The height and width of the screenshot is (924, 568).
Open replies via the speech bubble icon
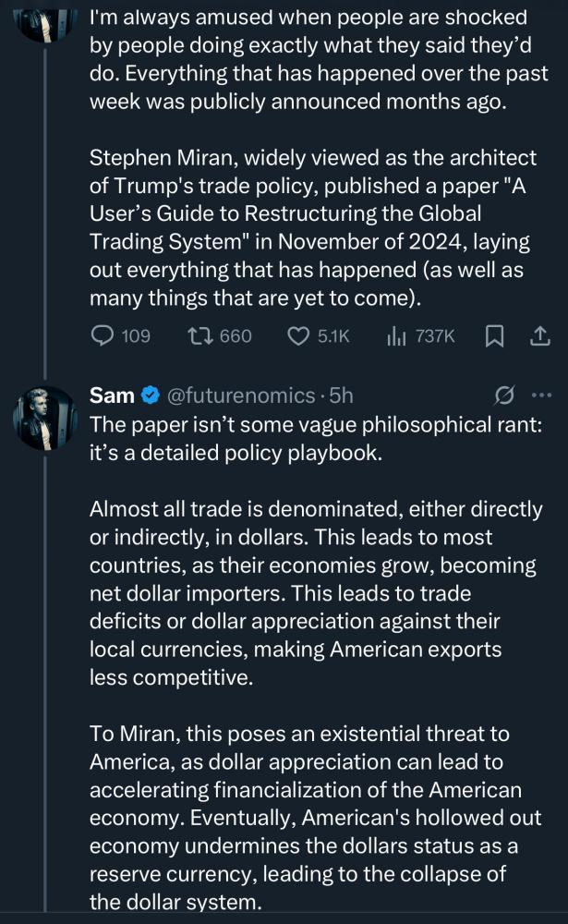[103, 336]
